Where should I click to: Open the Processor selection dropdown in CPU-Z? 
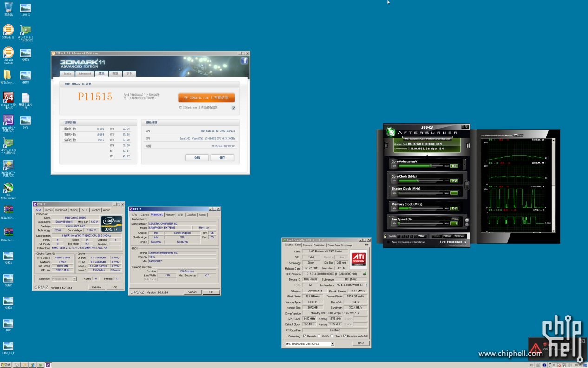pyautogui.click(x=64, y=279)
